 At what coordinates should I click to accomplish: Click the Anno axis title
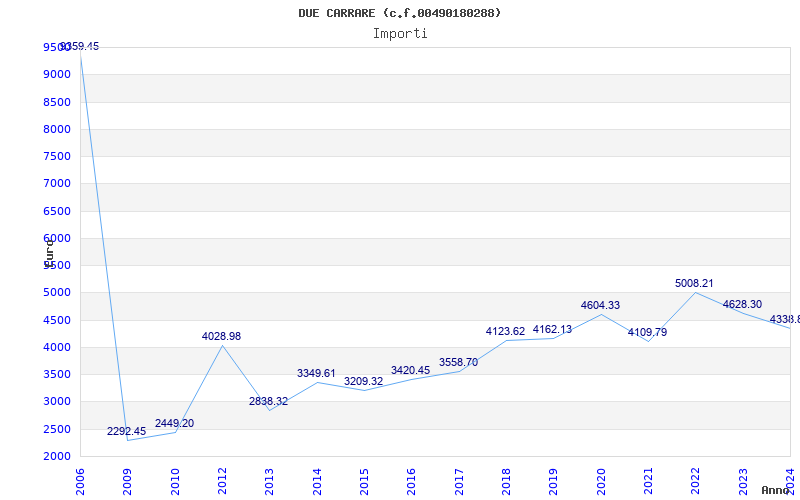coord(778,491)
